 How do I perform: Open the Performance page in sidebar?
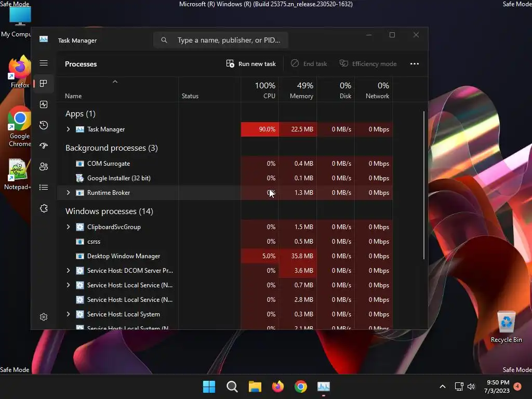(44, 104)
